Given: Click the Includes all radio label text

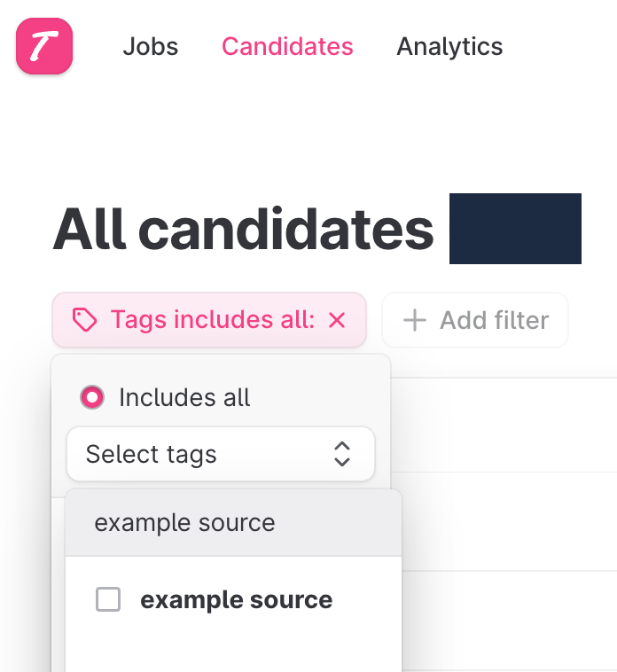Looking at the screenshot, I should [184, 397].
